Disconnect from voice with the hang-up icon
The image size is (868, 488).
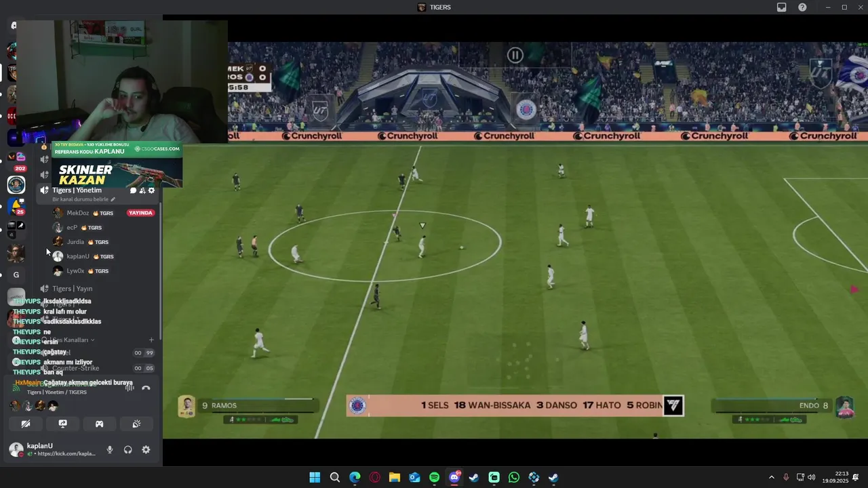[146, 388]
